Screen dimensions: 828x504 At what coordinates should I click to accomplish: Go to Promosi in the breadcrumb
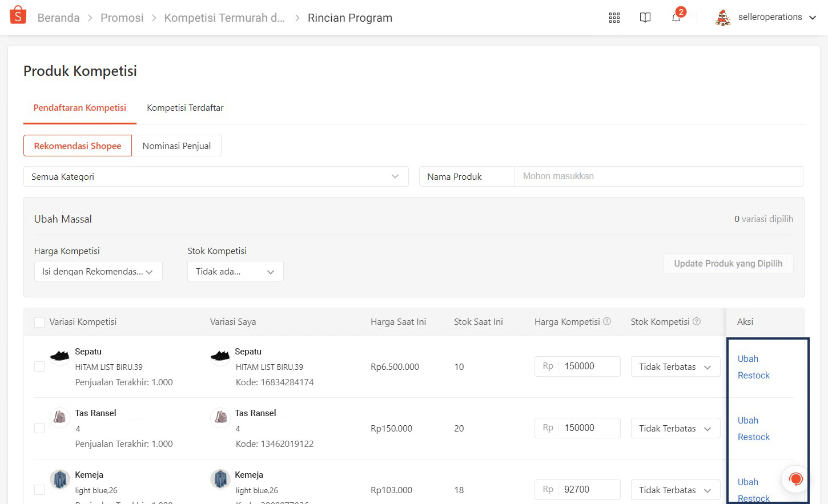coord(122,18)
